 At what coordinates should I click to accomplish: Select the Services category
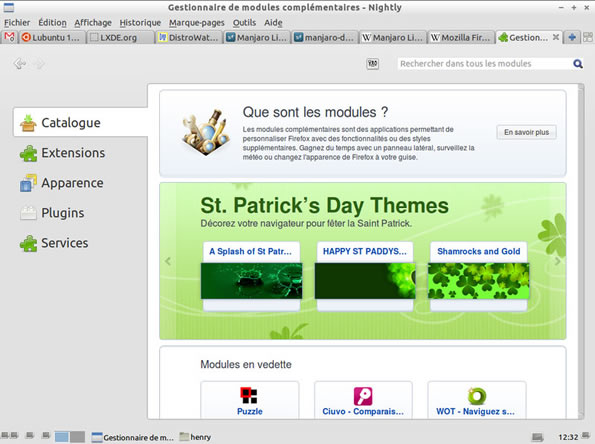(x=80, y=242)
